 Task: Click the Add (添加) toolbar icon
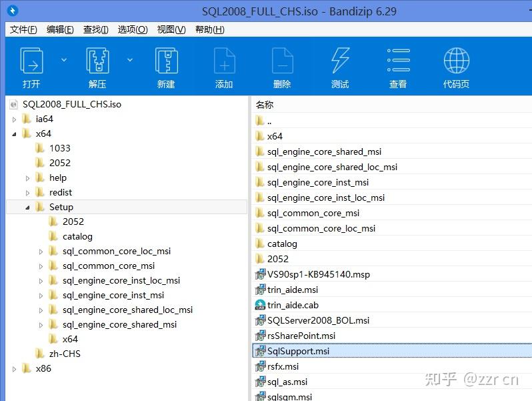(x=224, y=61)
